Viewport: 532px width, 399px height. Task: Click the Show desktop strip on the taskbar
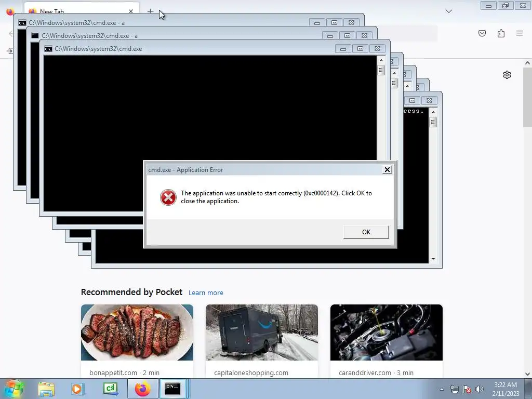click(x=529, y=389)
